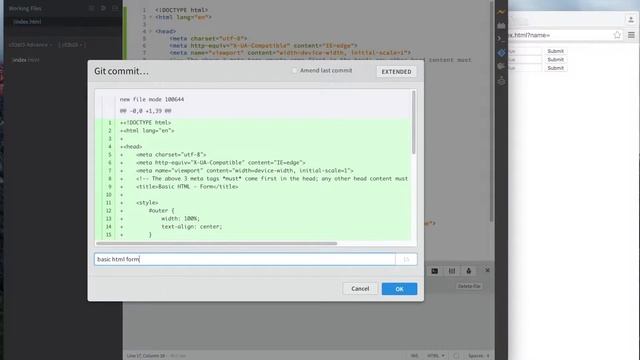Click the second text field in browser form

pos(524,60)
